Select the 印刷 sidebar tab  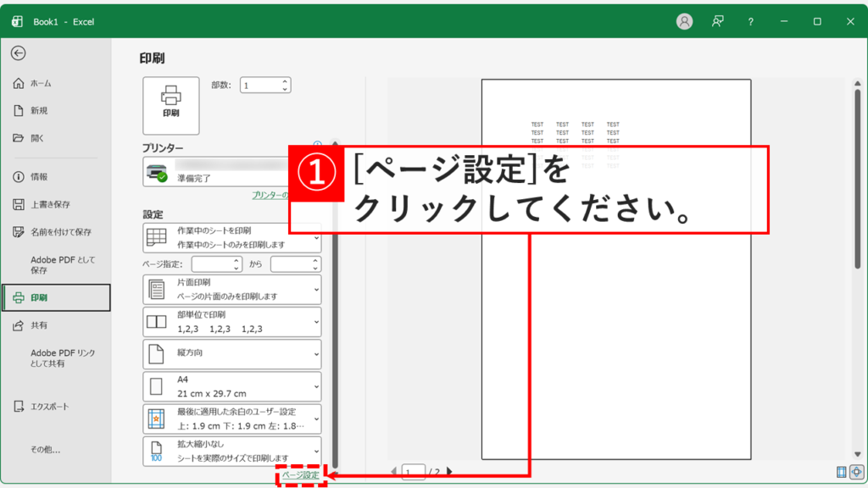click(56, 297)
